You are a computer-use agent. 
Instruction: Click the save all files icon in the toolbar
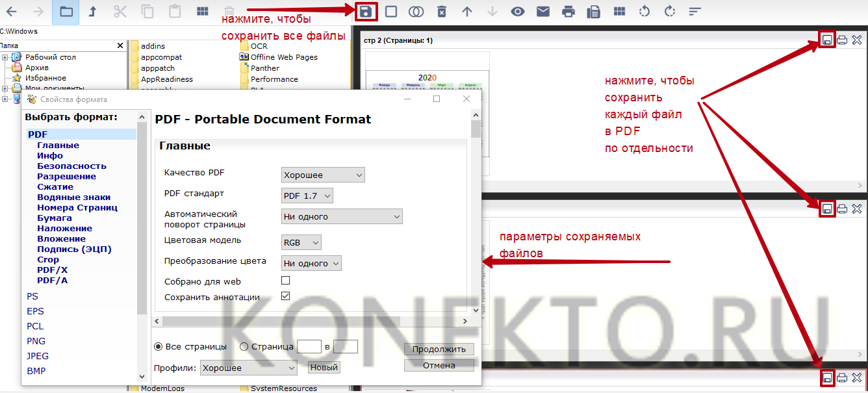(x=366, y=11)
